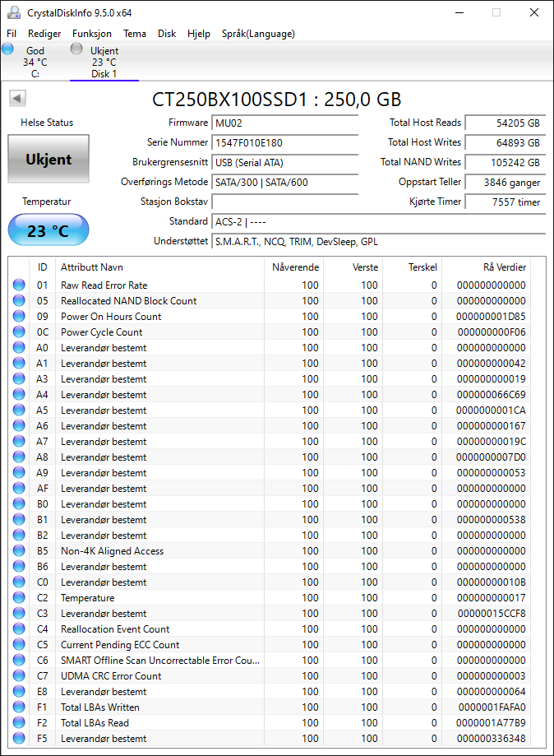Click the status orb on row A4
This screenshot has width=554, height=756.
point(19,394)
